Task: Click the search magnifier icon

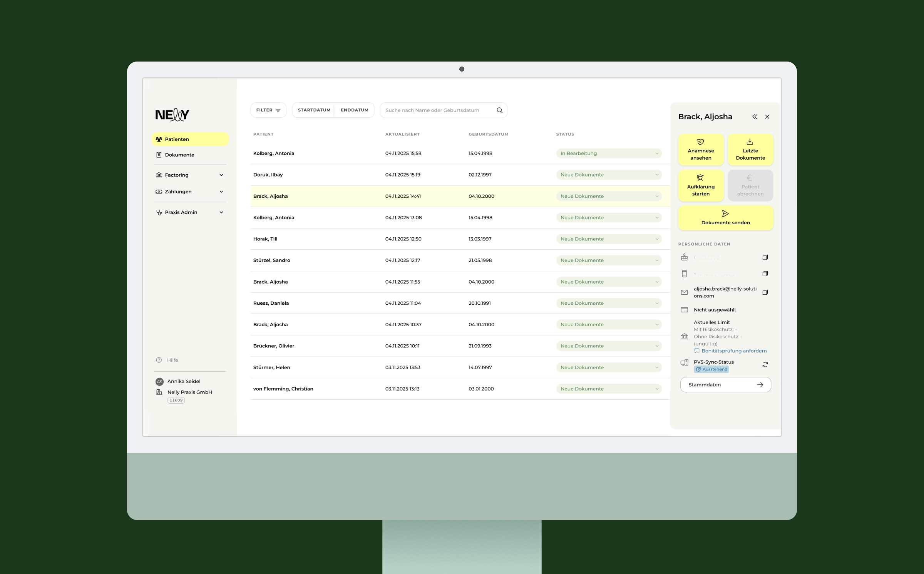Action: click(499, 110)
